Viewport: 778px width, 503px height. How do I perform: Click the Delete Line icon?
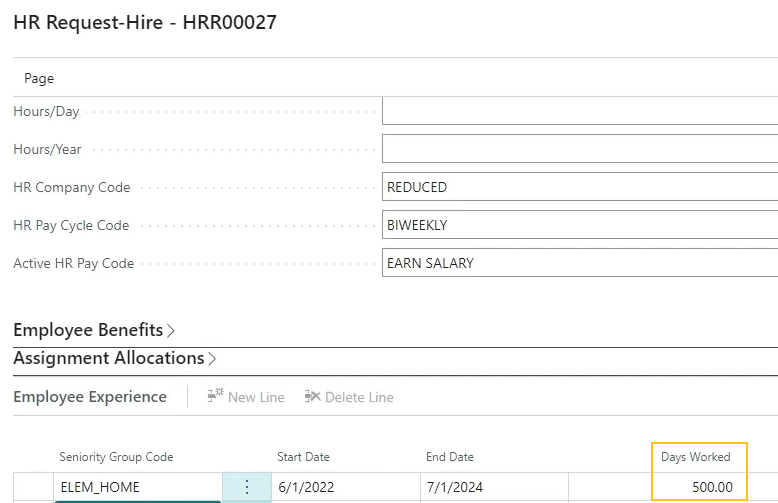click(312, 396)
